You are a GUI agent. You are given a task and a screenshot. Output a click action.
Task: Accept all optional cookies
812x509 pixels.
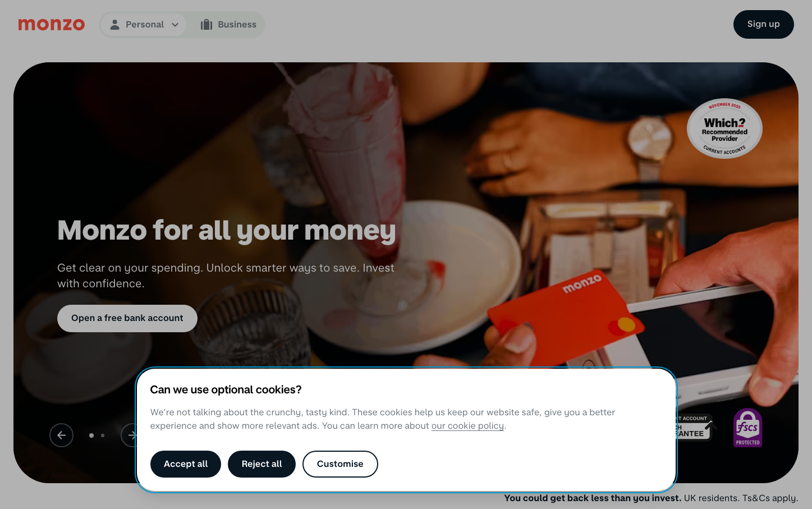186,464
